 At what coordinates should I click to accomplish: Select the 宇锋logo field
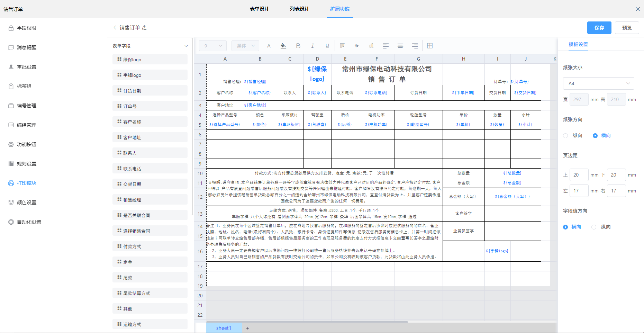click(x=150, y=75)
